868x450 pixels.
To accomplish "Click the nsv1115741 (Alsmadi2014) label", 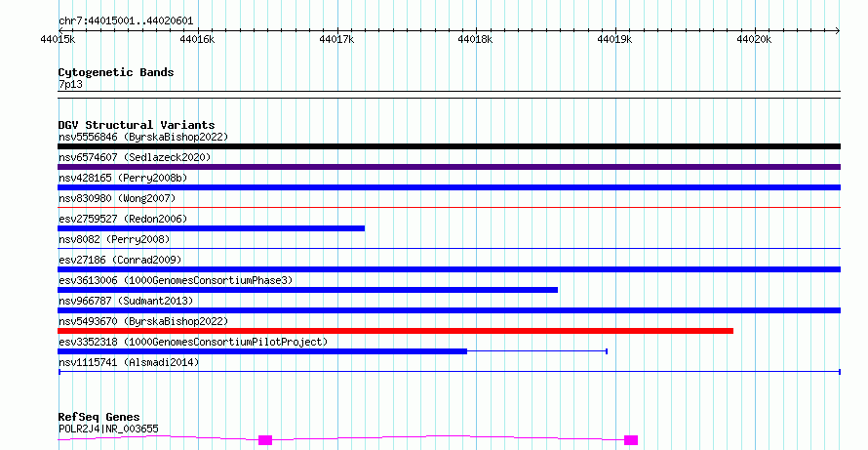I will (x=129, y=362).
